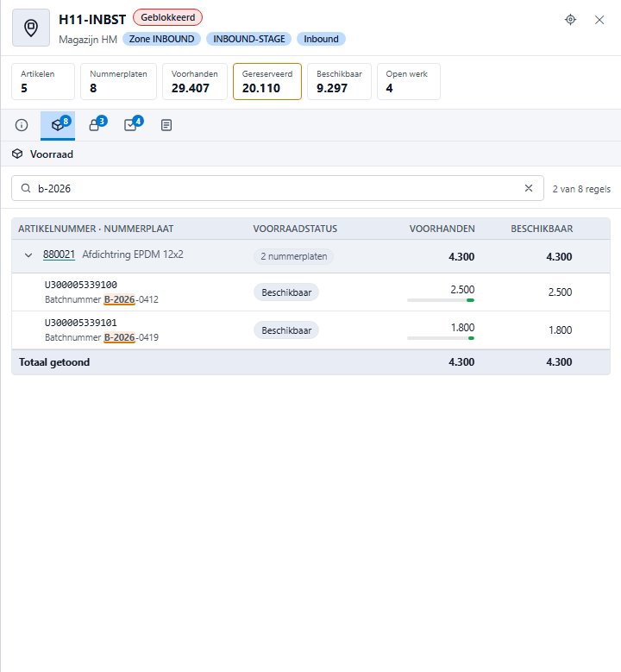Select the Artikelen 5 card
This screenshot has width=621, height=672.
(x=43, y=81)
